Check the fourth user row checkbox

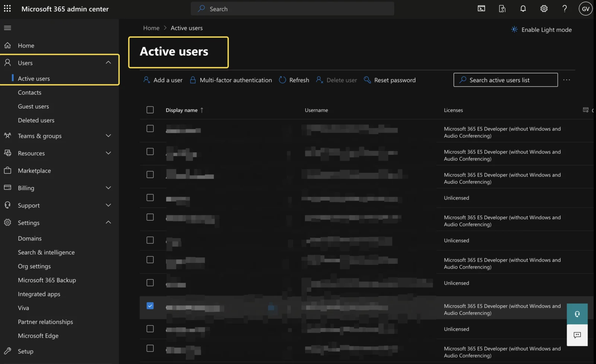click(x=150, y=198)
